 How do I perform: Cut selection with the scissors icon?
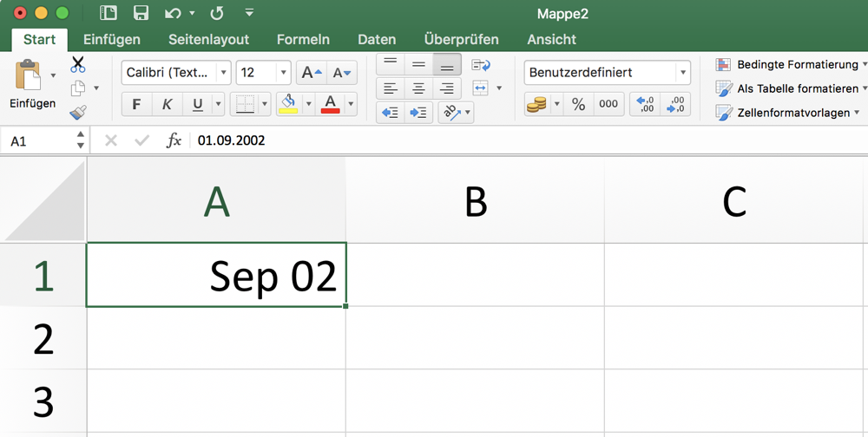coord(78,64)
